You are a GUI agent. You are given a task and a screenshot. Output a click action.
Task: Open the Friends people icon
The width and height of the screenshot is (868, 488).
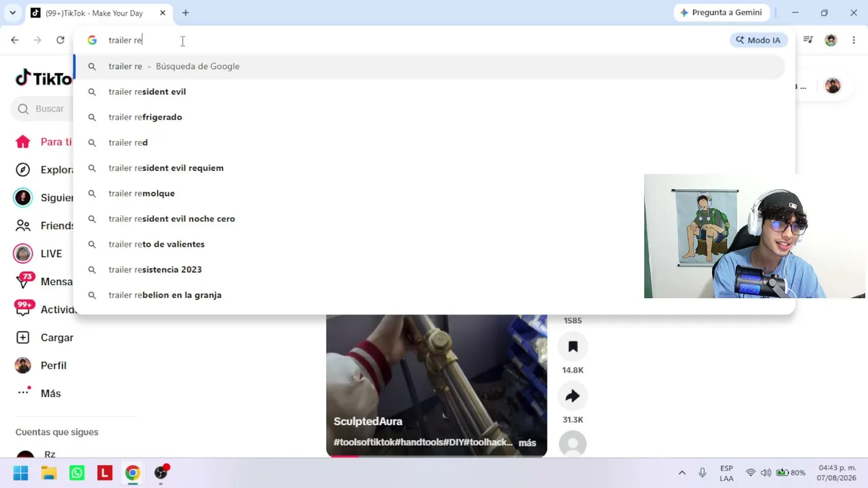pos(23,226)
